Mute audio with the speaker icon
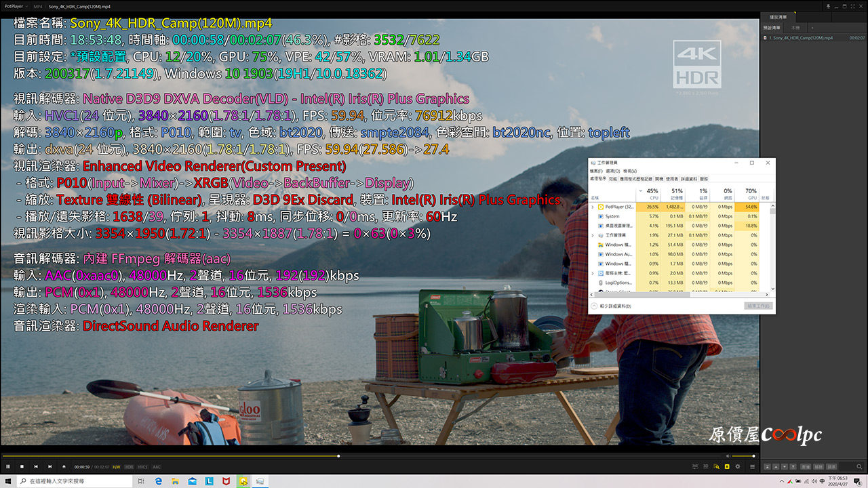The height and width of the screenshot is (488, 868). pyautogui.click(x=728, y=456)
